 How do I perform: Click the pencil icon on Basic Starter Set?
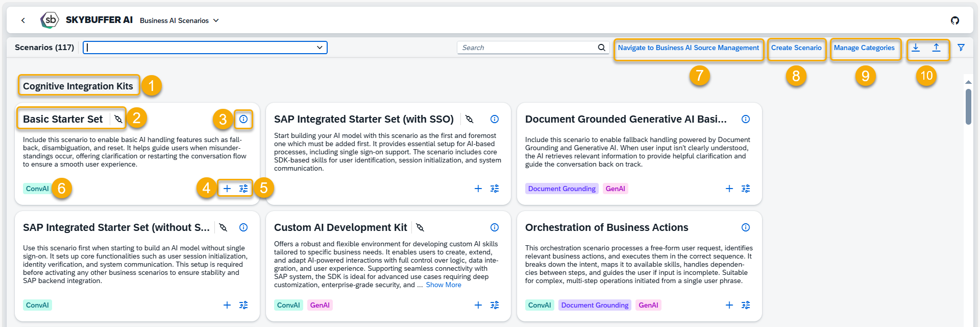118,119
